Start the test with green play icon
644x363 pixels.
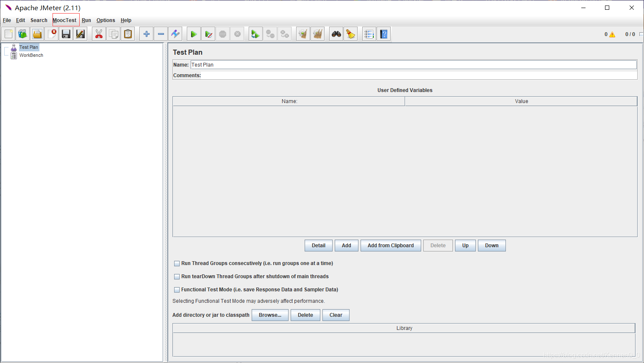(194, 34)
